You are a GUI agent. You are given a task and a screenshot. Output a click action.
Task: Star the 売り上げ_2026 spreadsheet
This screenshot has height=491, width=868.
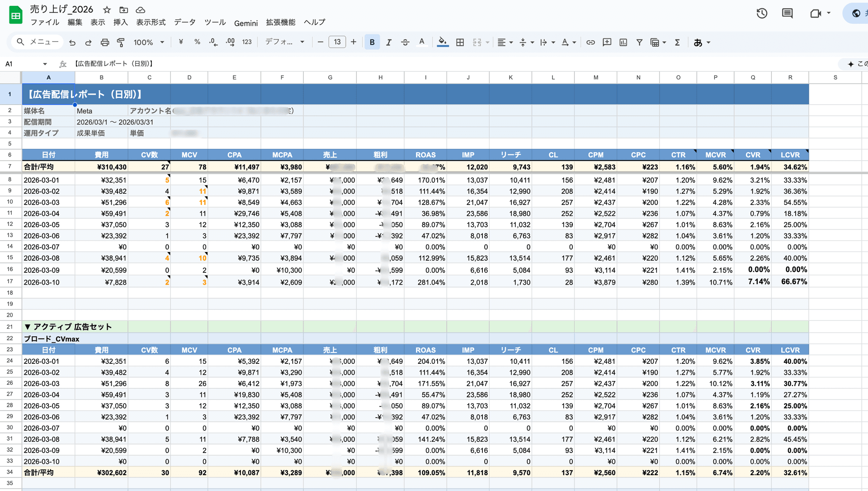click(x=107, y=9)
